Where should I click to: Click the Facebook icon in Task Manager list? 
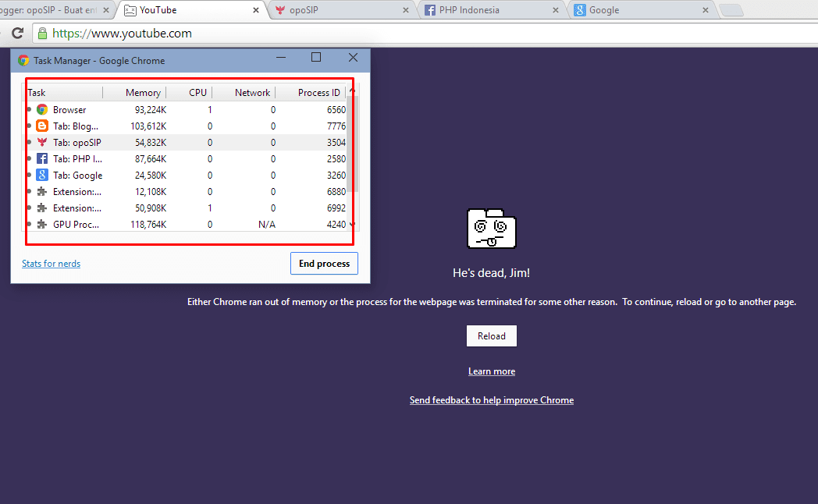(x=42, y=158)
